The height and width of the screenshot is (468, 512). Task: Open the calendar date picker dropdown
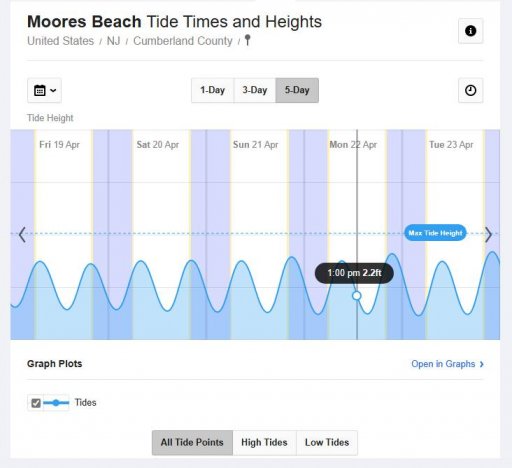pyautogui.click(x=44, y=90)
